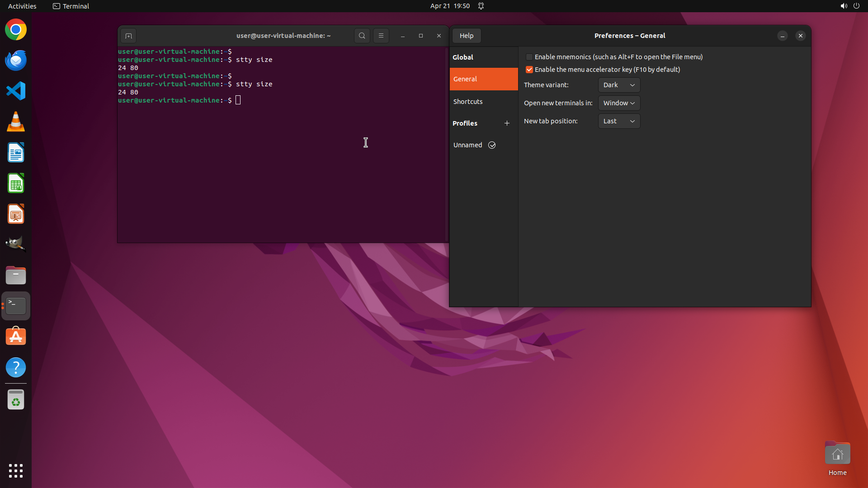Open the system volume indicator

tap(844, 6)
